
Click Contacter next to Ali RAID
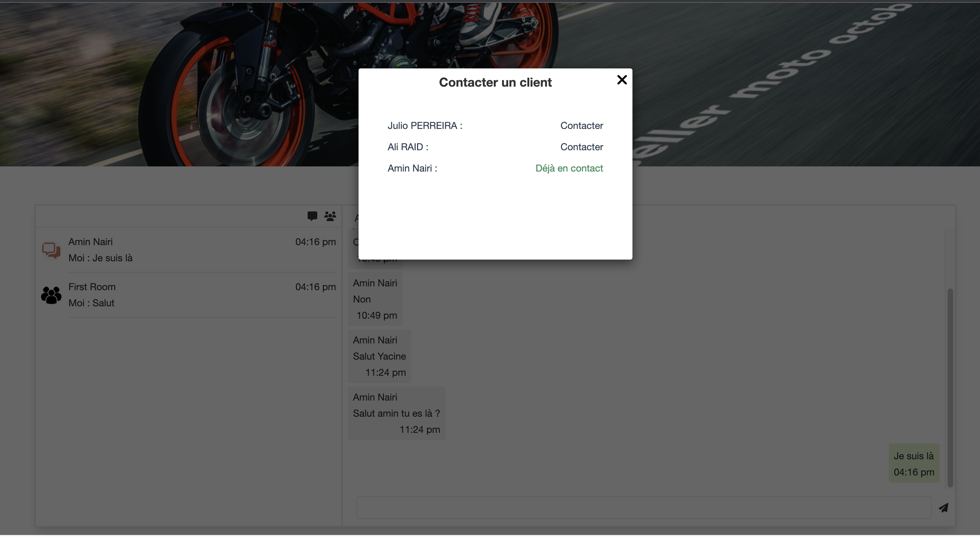click(x=581, y=147)
